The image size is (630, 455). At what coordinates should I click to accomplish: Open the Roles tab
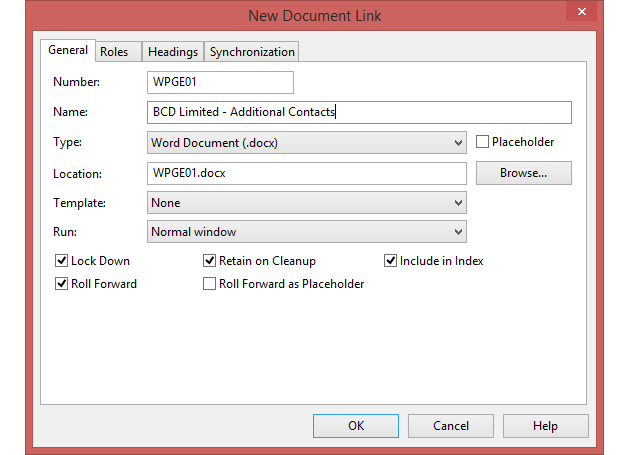tap(114, 52)
